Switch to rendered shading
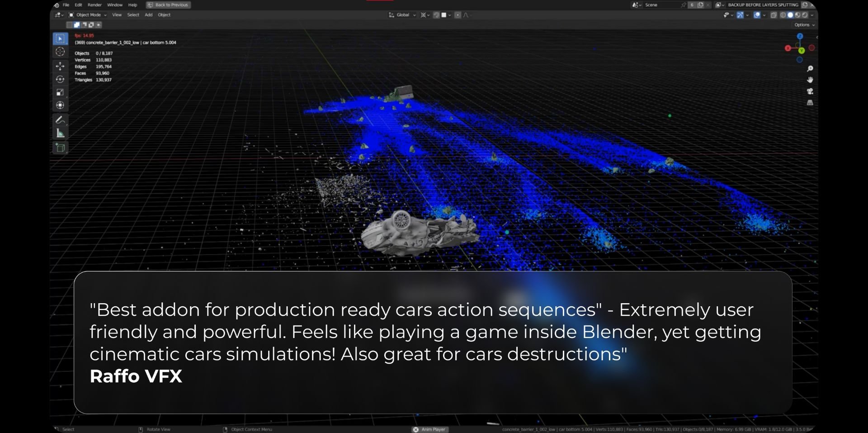 (805, 15)
